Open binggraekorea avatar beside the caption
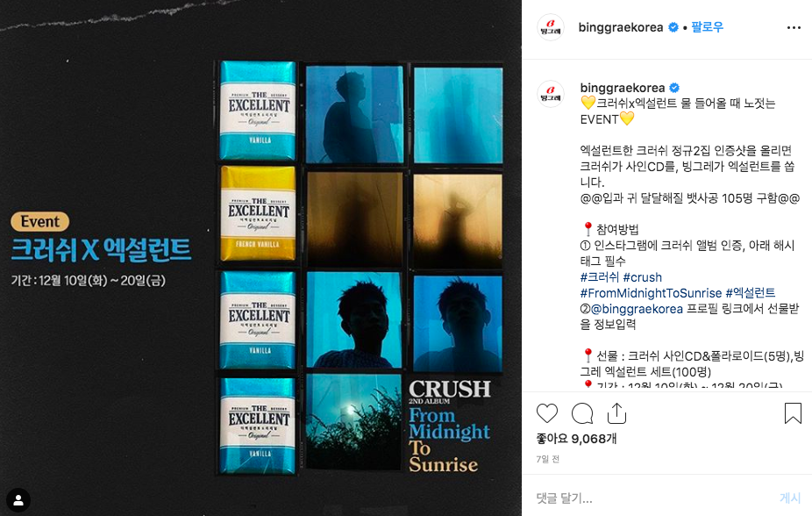Viewport: 812px width, 516px height. 551,94
